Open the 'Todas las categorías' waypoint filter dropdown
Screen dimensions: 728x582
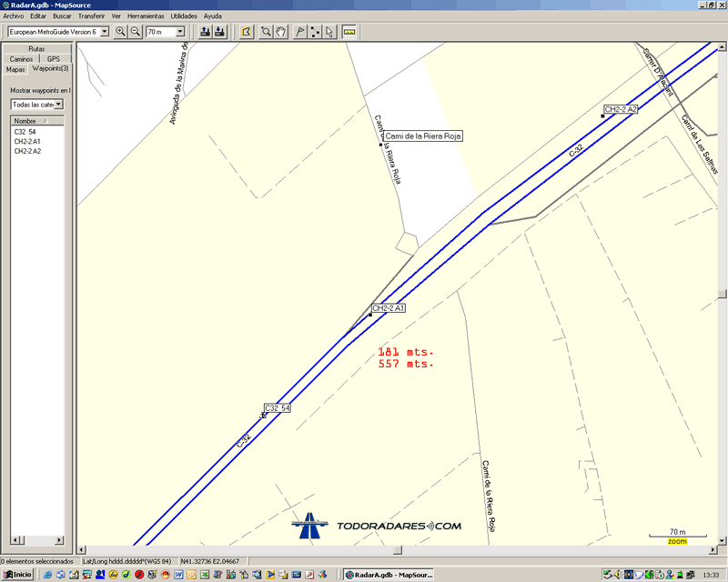coord(58,105)
